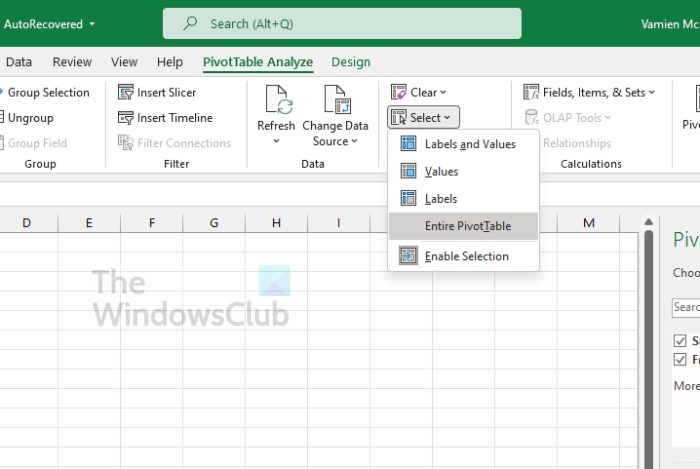Expand Fields, Items, & Sets chevron
Screen dimensions: 700x469
tap(651, 92)
